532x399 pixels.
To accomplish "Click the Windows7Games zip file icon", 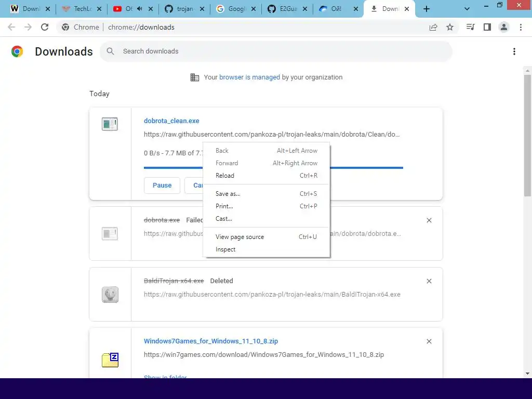I will tap(110, 360).
